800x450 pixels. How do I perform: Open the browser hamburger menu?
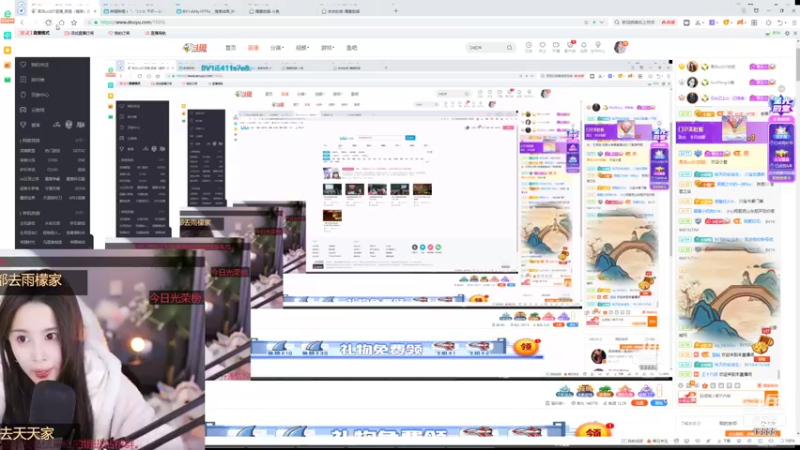click(x=794, y=22)
